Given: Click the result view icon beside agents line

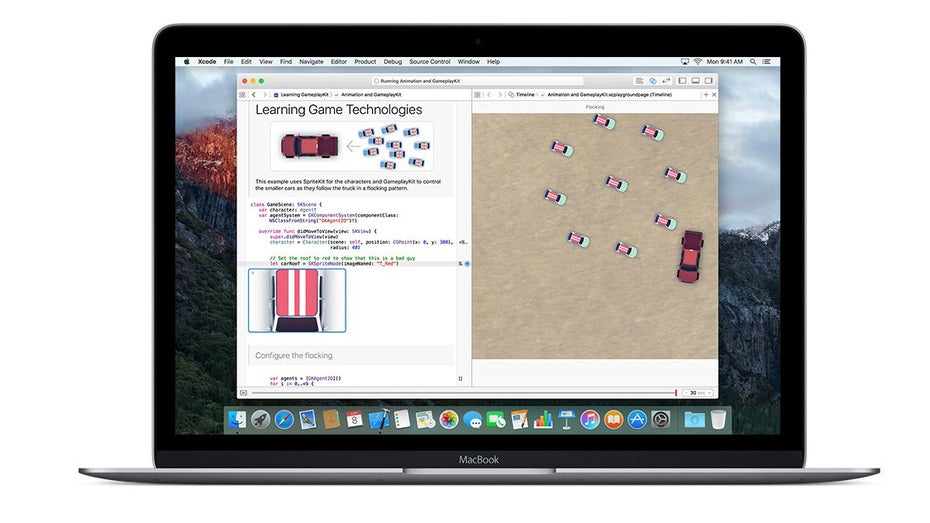Looking at the screenshot, I should tap(460, 378).
